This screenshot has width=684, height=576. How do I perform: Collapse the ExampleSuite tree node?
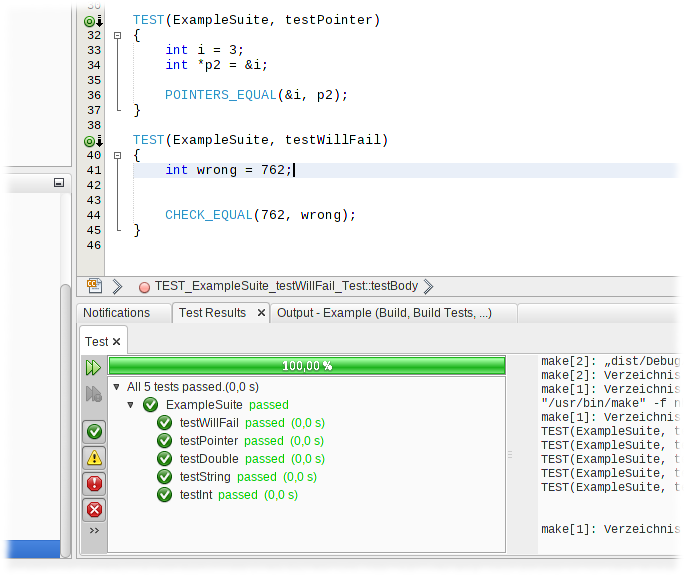coord(131,405)
